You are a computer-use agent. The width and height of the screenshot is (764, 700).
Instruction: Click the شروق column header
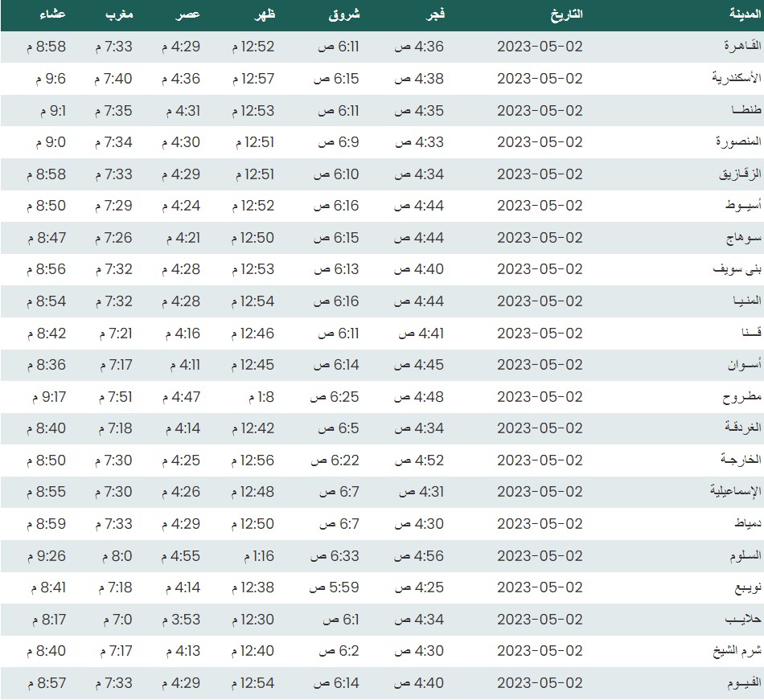(x=345, y=15)
